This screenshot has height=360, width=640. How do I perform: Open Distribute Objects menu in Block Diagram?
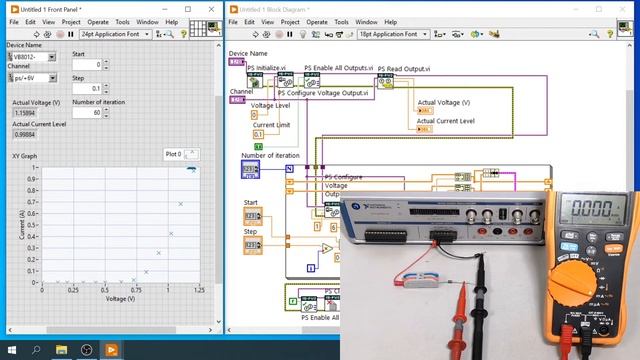click(457, 34)
